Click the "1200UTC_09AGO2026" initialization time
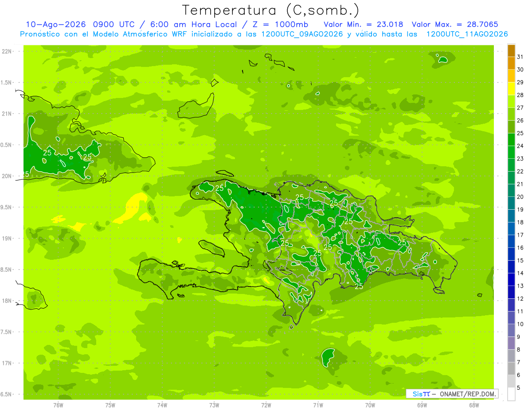 coord(303,34)
